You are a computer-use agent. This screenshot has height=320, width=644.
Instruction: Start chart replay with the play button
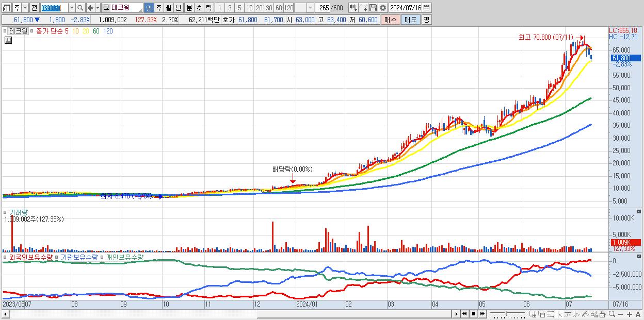coord(457,314)
